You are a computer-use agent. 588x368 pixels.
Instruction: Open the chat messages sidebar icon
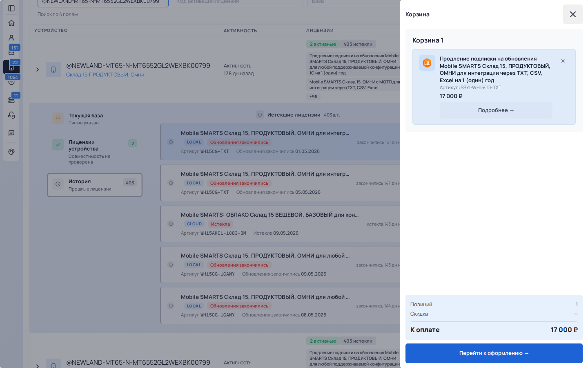pos(11,133)
